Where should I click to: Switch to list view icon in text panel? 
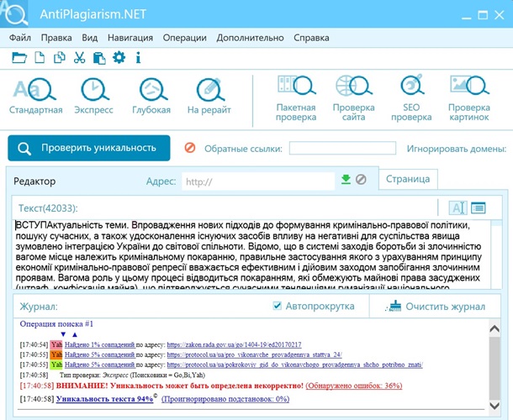(478, 207)
